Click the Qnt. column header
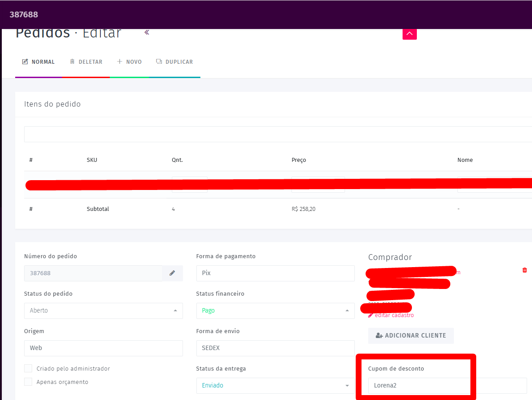The height and width of the screenshot is (400, 532). 177,160
